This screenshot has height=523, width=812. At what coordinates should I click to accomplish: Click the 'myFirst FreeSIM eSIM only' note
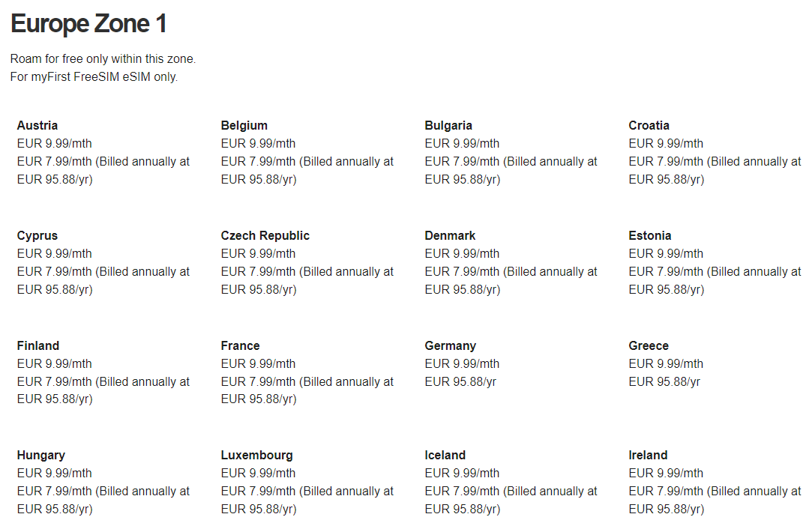94,76
